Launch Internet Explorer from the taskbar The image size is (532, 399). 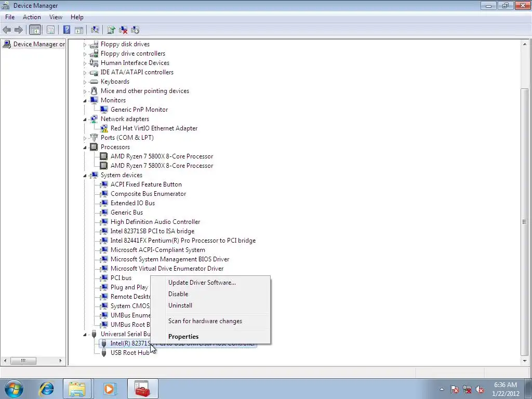coord(46,389)
